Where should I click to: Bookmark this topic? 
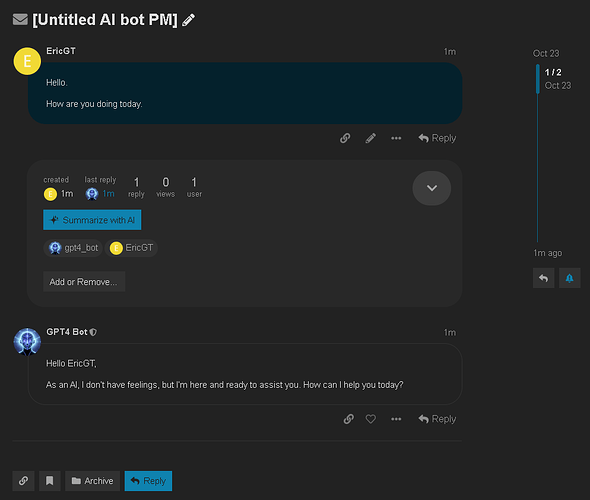(x=50, y=481)
